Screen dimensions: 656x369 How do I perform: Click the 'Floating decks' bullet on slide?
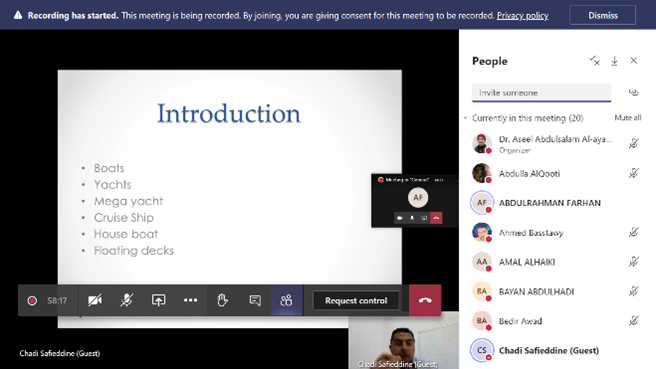tap(133, 251)
